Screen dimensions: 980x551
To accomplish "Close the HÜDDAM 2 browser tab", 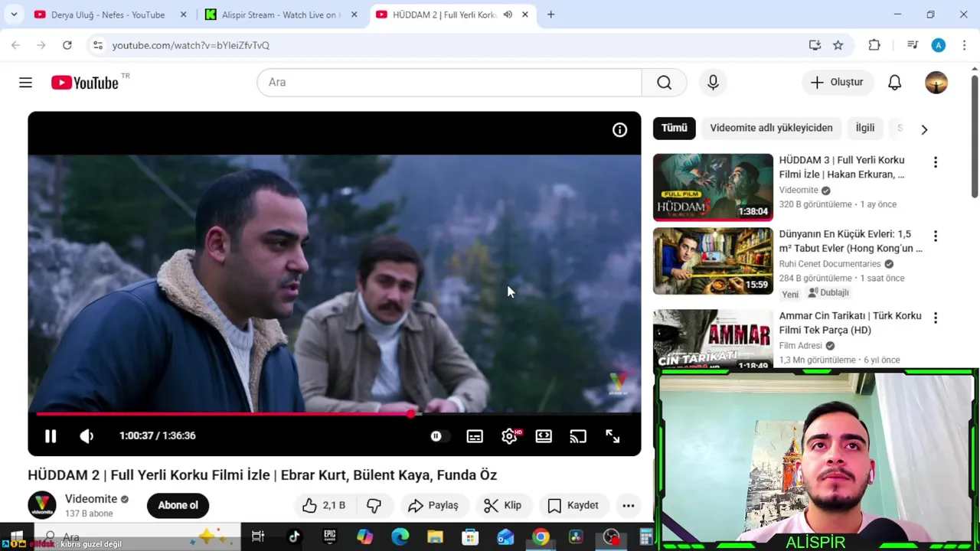I will coord(525,15).
